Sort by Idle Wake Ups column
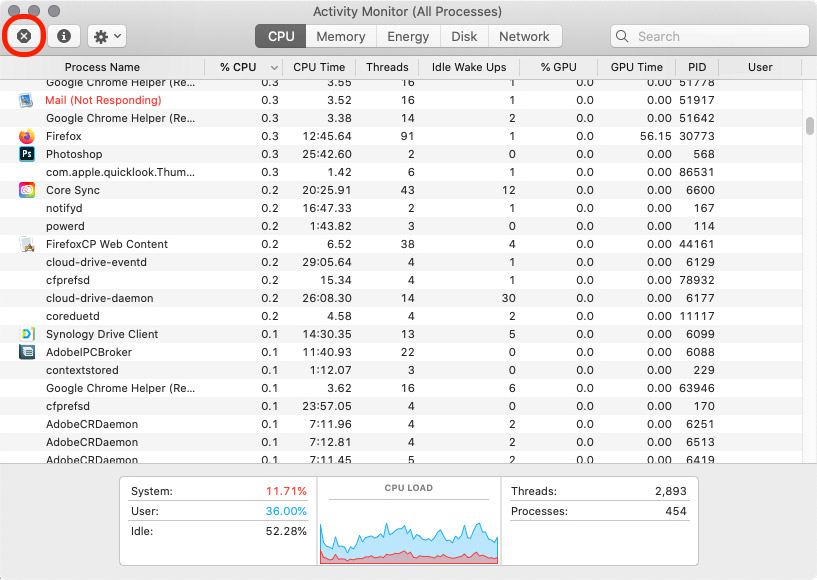The width and height of the screenshot is (817, 580). tap(469, 67)
